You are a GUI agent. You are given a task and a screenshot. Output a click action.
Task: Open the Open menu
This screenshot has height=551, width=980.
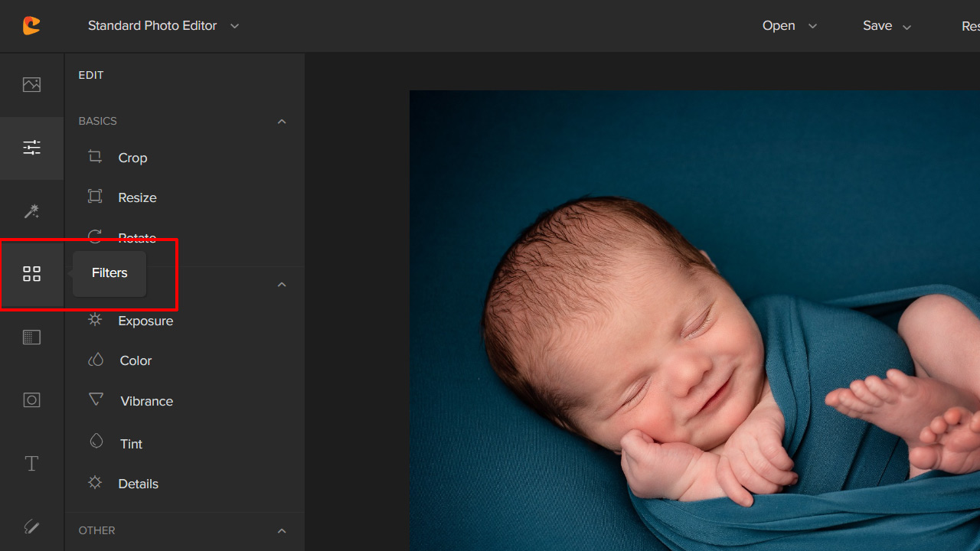[x=789, y=26]
